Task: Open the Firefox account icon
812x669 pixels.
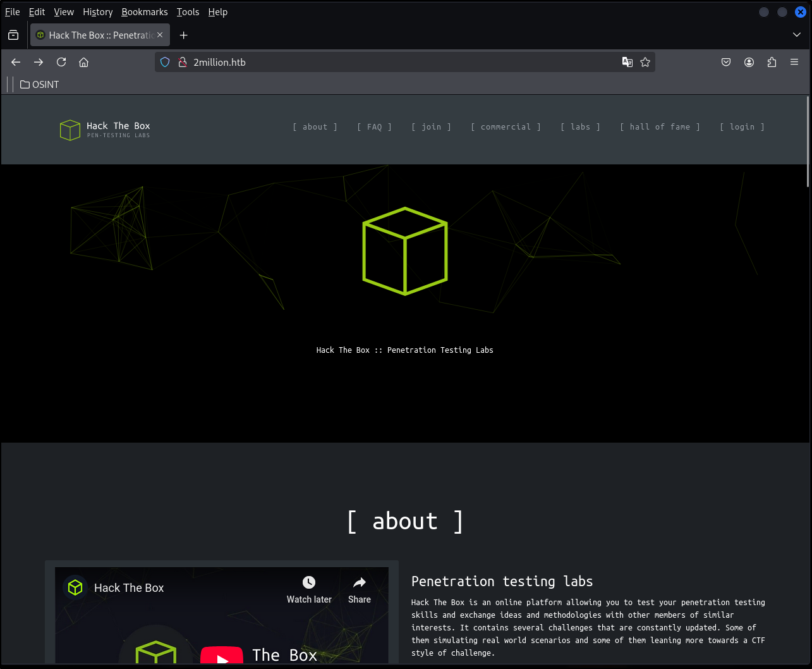Action: point(749,62)
